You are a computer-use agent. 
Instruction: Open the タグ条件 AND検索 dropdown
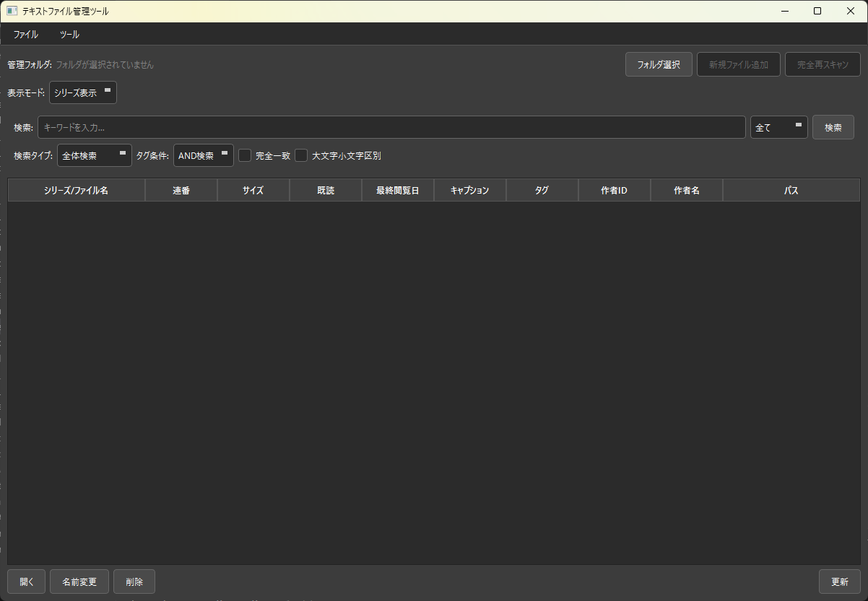point(203,155)
